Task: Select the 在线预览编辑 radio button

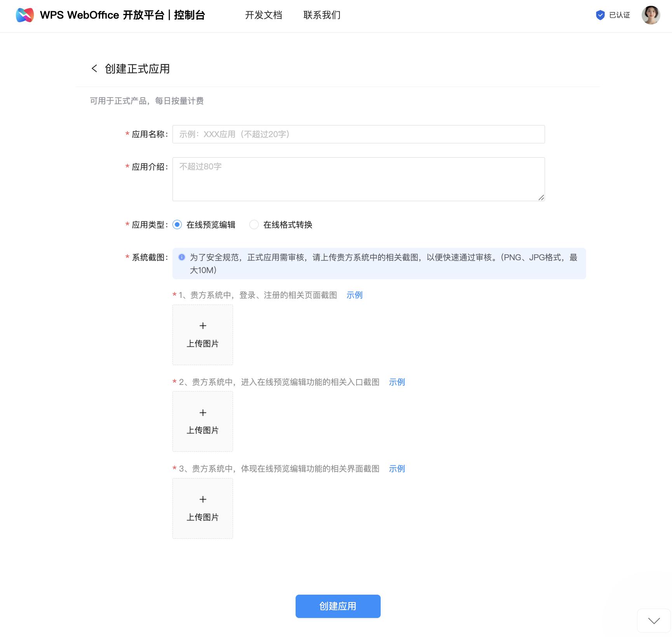Action: coord(177,225)
